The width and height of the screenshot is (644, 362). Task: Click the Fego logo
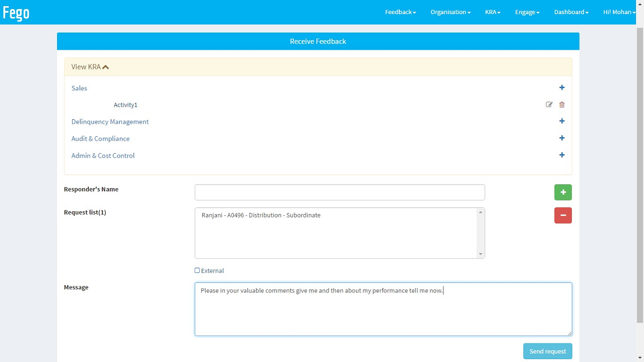(16, 12)
